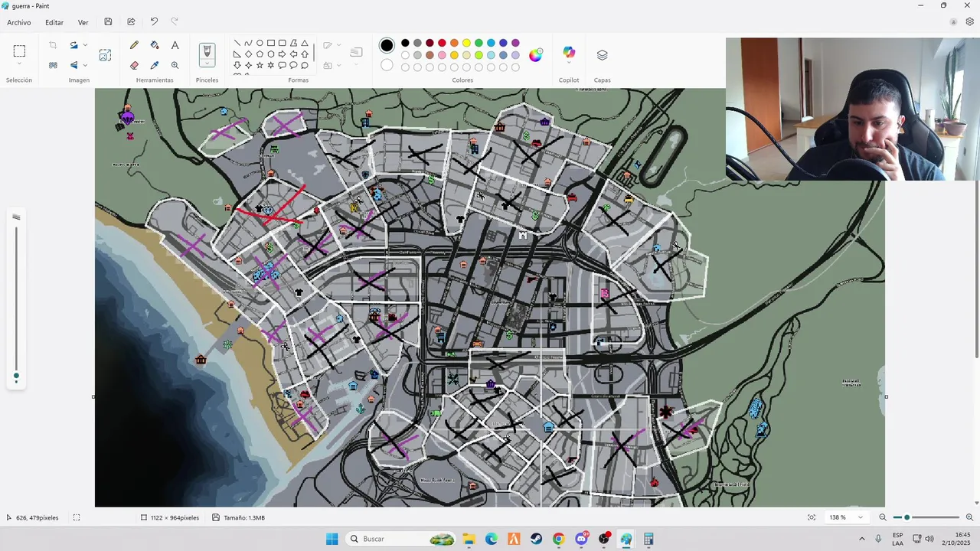This screenshot has height=551, width=980.
Task: Expand the Selección dropdown arrow
Action: [x=19, y=64]
